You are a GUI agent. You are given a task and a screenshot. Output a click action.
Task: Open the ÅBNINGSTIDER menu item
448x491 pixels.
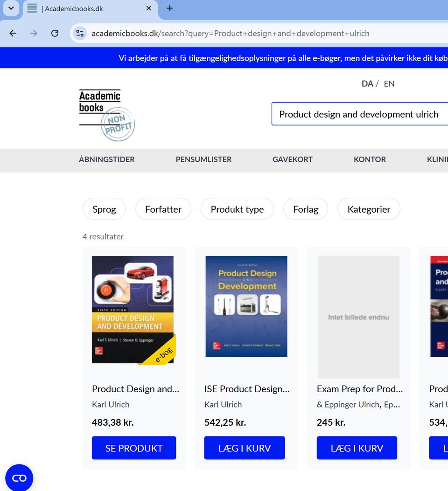[107, 159]
